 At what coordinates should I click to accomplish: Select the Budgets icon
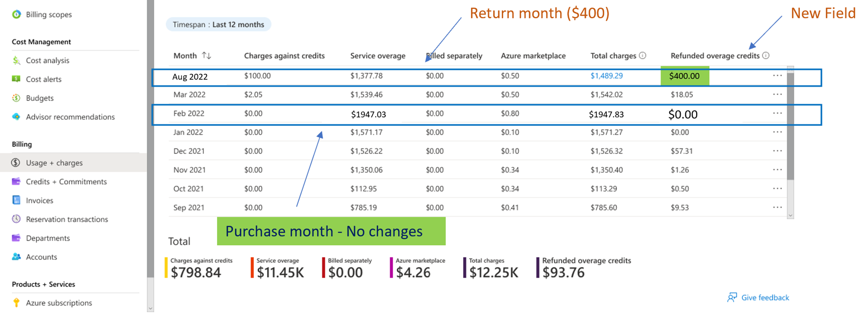pos(17,98)
